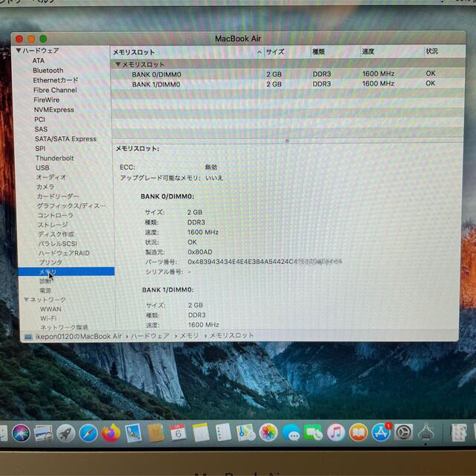Open the Mail stamp icon in dock
This screenshot has height=476, width=476.
point(133,433)
